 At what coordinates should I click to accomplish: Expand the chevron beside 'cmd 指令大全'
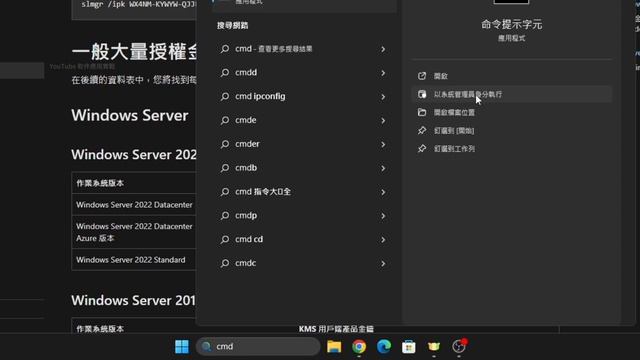tap(383, 192)
